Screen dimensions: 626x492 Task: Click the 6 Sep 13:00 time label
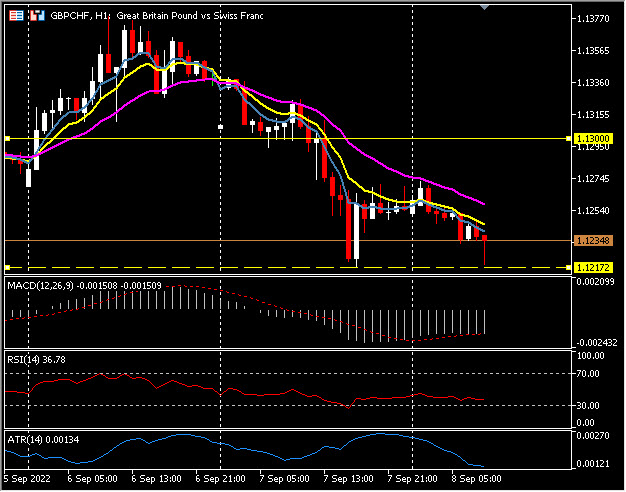coord(153,479)
